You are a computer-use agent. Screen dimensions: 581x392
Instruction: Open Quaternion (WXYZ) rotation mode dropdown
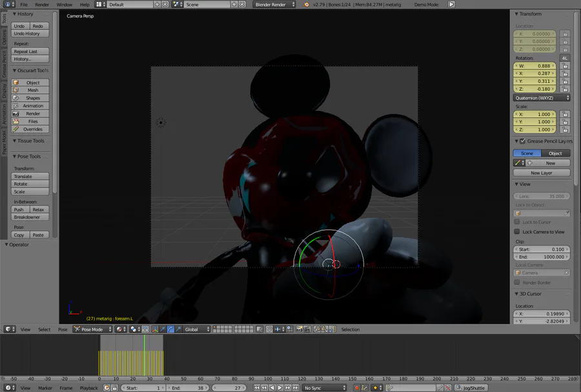point(542,98)
